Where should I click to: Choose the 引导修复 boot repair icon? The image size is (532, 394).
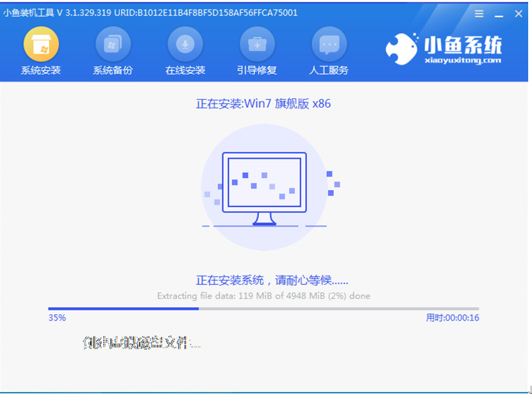point(257,44)
